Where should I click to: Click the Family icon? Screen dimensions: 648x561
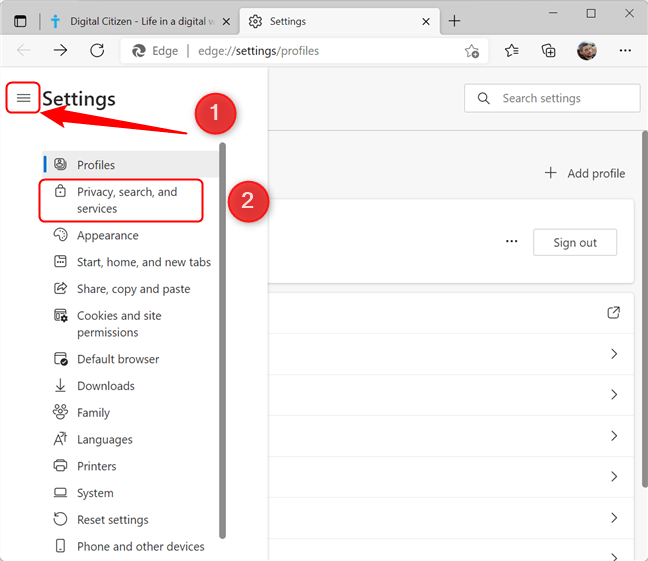coord(60,412)
